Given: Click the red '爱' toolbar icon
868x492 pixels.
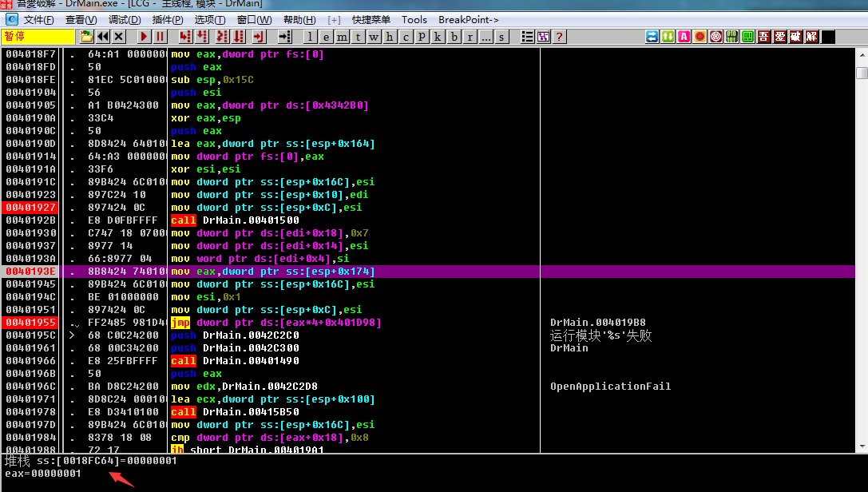Looking at the screenshot, I should [x=780, y=37].
